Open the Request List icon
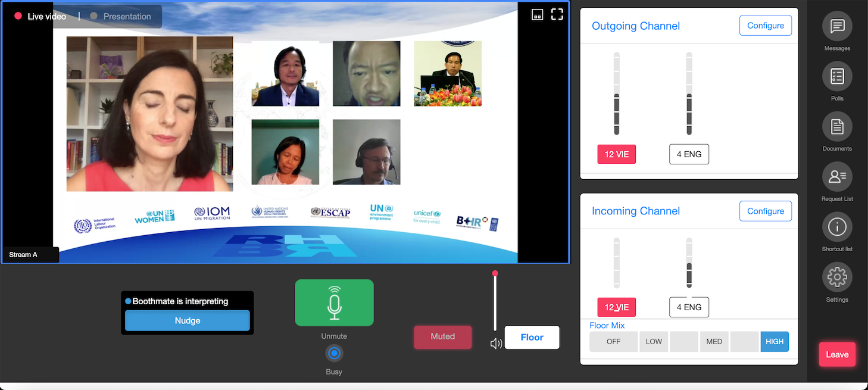868x390 pixels. (x=837, y=177)
